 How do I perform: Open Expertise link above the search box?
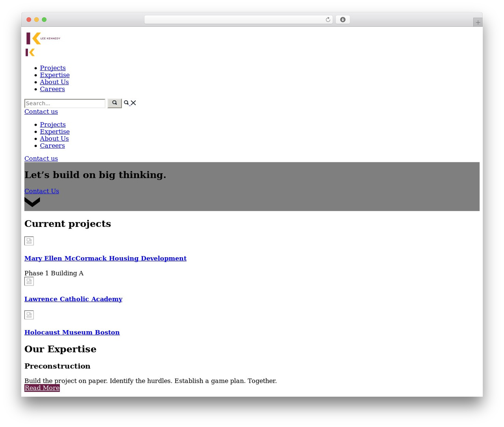point(55,75)
